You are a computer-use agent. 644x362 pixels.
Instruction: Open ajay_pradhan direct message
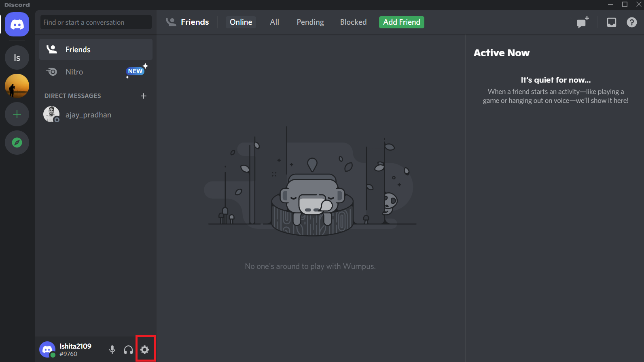[x=96, y=115]
